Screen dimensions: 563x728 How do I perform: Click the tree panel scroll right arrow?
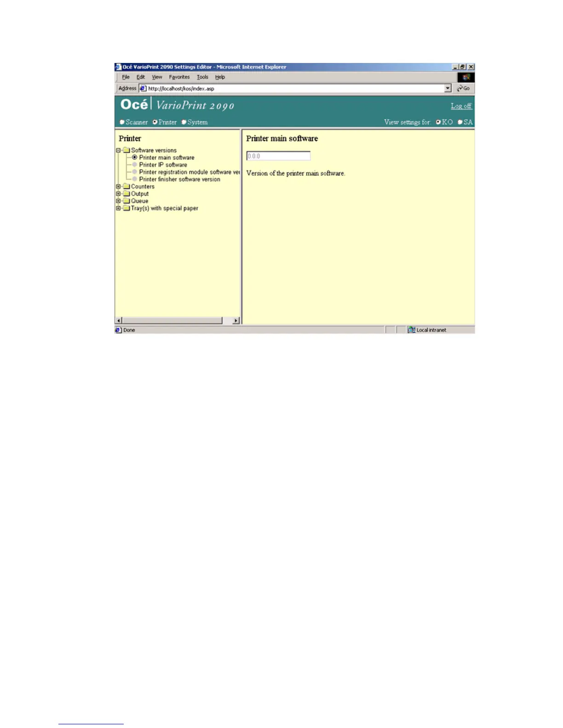coord(236,320)
